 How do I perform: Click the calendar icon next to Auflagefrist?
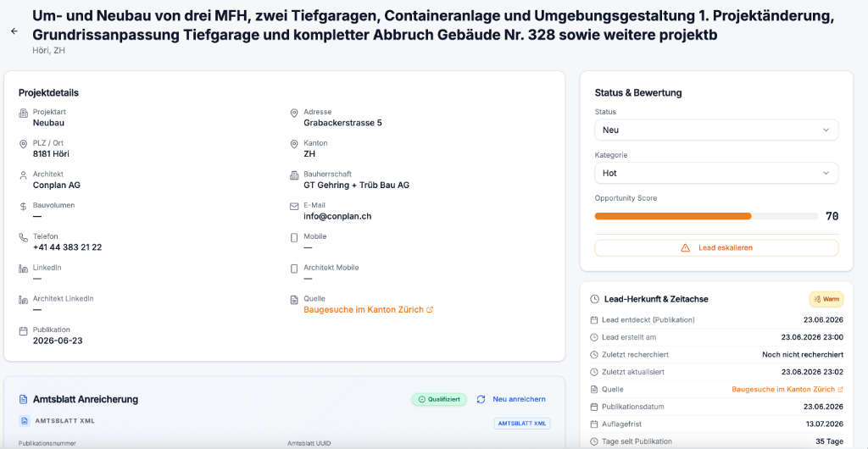[594, 424]
